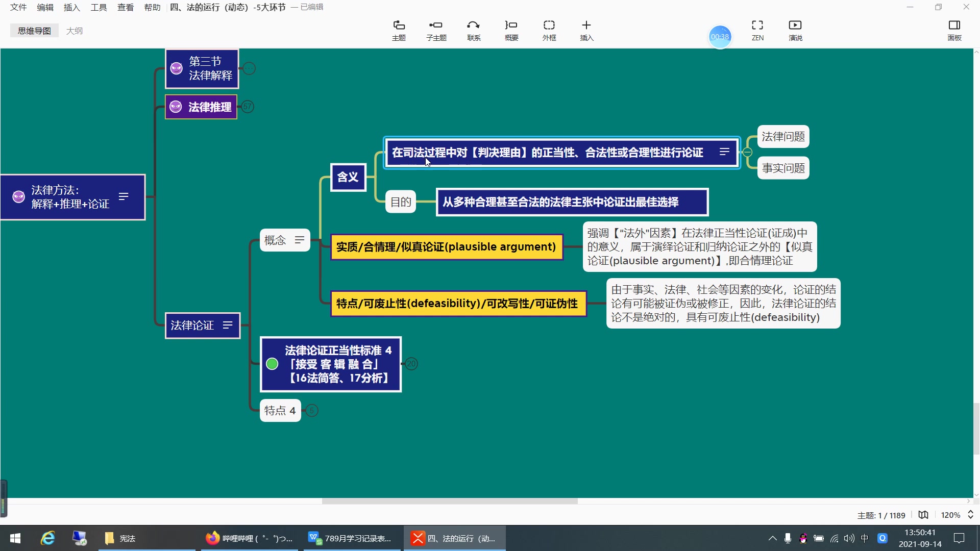This screenshot has width=980, height=551.
Task: Open the 帮助 menu
Action: tap(152, 7)
